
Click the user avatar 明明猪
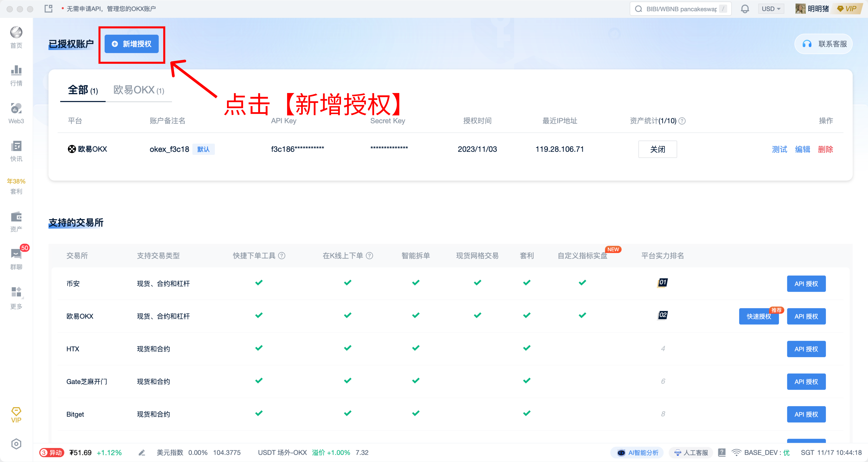[801, 9]
